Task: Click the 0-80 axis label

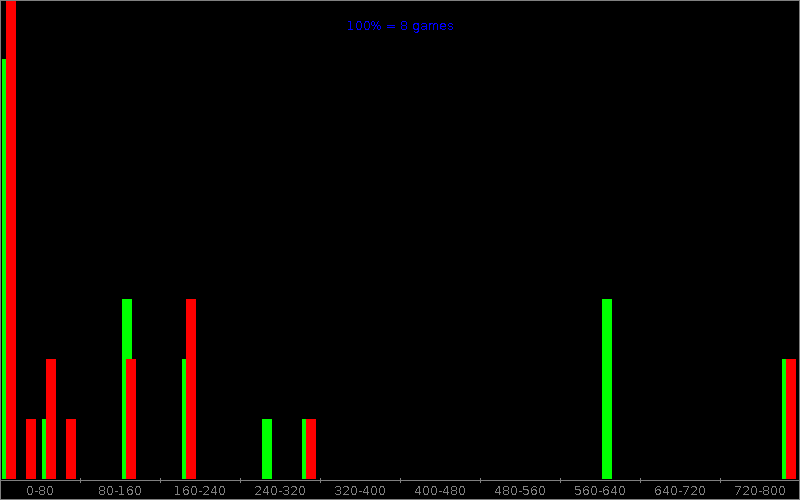Action: click(40, 491)
